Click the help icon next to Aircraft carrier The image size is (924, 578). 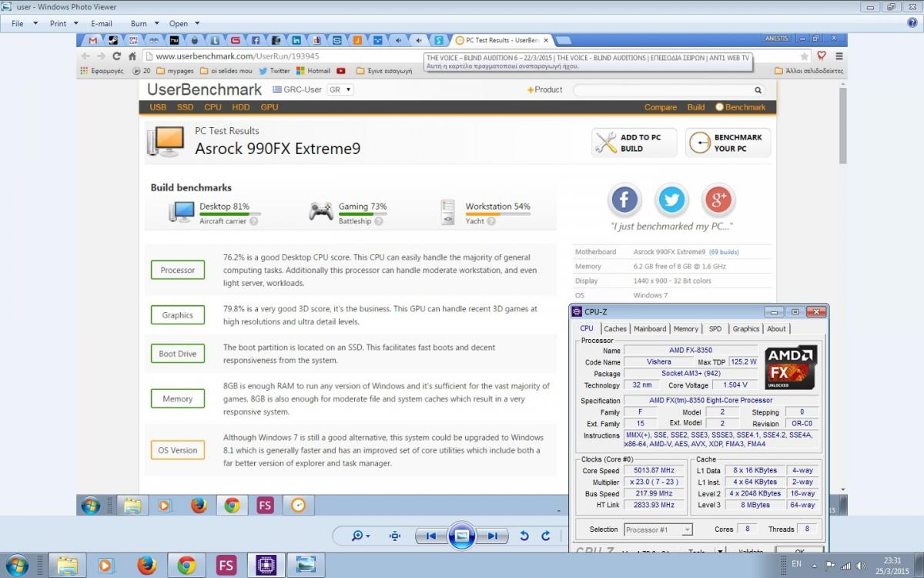click(x=253, y=221)
